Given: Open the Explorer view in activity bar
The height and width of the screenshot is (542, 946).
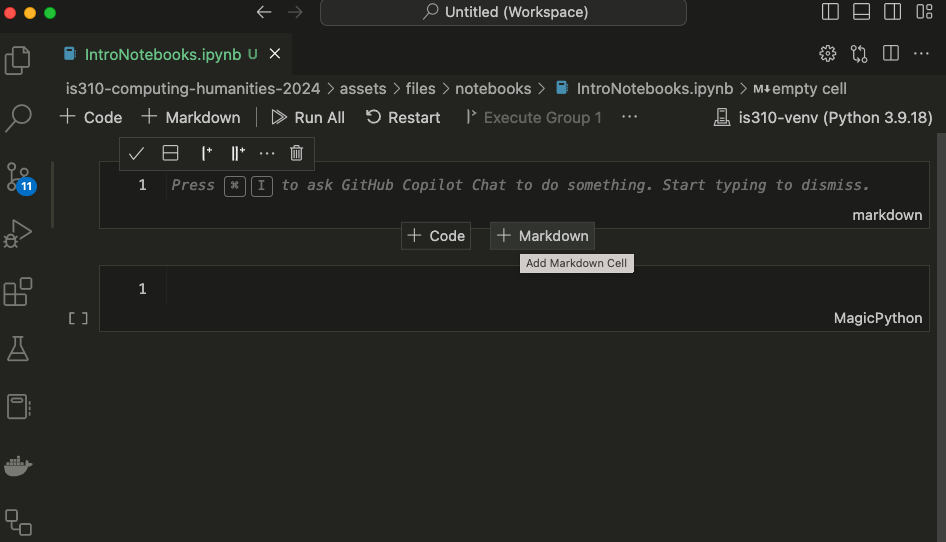Looking at the screenshot, I should coord(18,60).
